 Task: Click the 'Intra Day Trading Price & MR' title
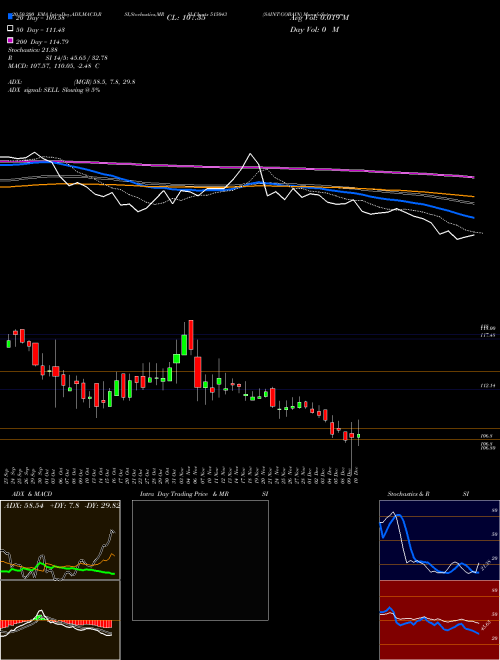[x=184, y=494]
